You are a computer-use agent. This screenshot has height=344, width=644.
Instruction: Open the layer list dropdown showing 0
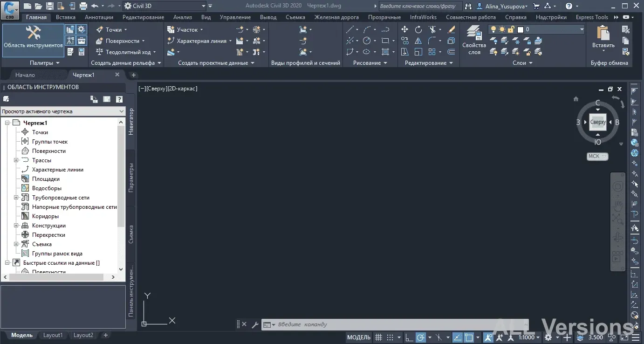click(x=536, y=29)
